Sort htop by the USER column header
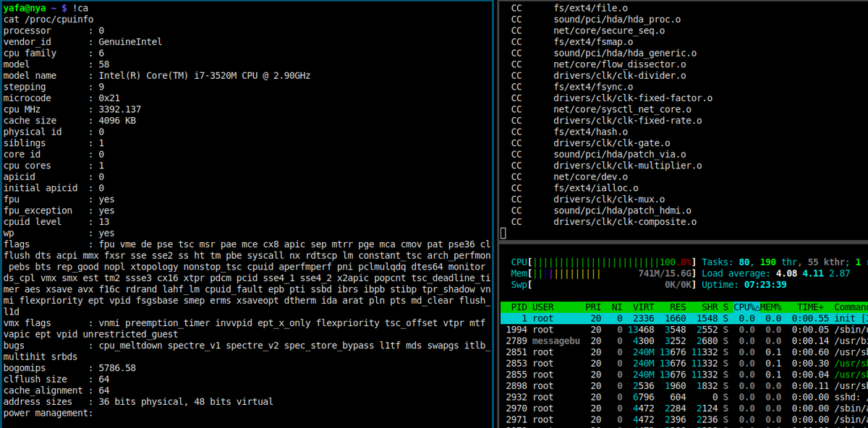This screenshot has height=428, width=868. tap(543, 307)
